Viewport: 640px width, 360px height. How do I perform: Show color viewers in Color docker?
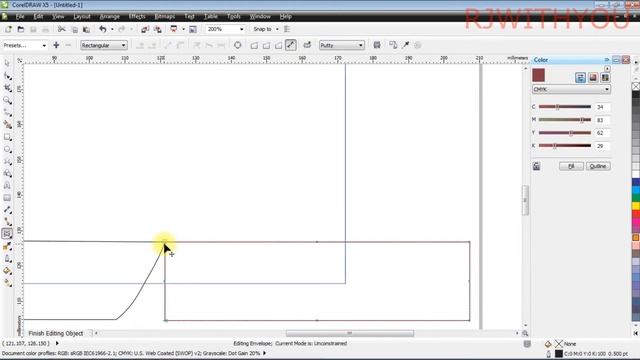point(593,78)
